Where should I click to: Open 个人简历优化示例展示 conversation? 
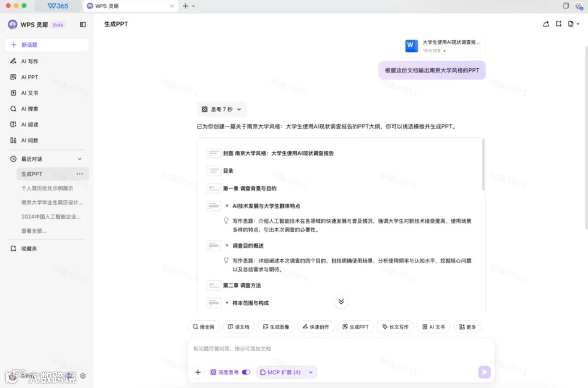tap(47, 188)
